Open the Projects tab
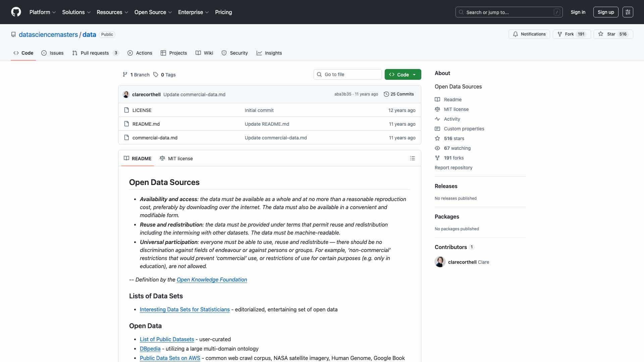The image size is (644, 362). (x=174, y=53)
